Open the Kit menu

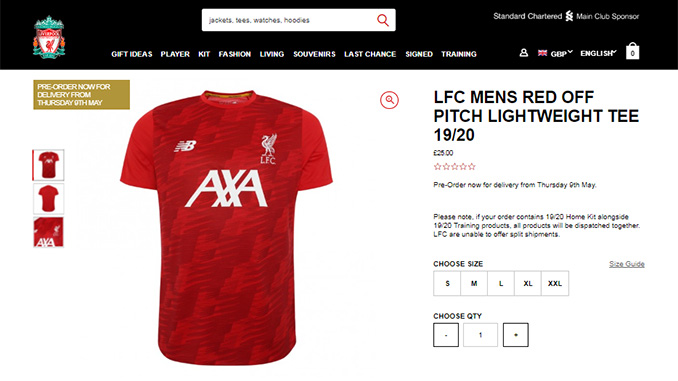pyautogui.click(x=204, y=54)
